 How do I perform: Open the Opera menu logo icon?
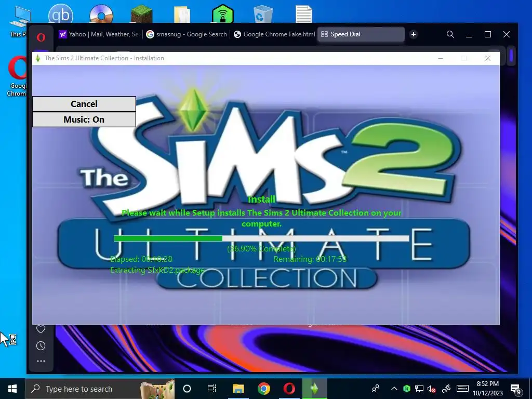coord(41,37)
